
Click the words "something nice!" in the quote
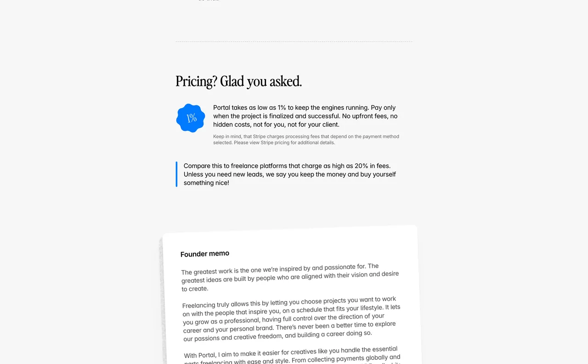(206, 183)
